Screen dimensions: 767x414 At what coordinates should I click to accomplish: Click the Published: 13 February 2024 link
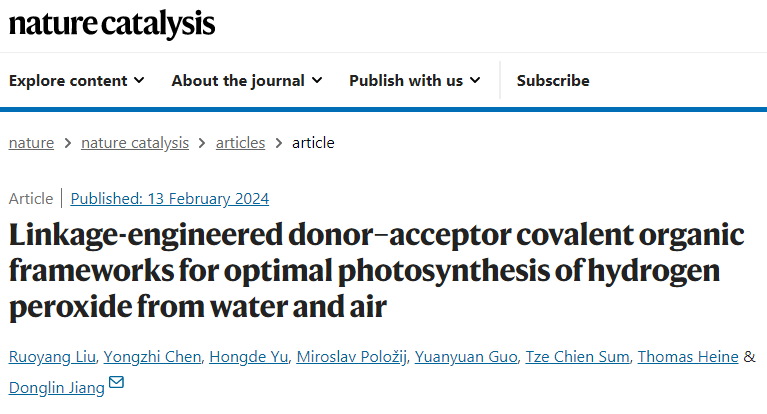[x=170, y=199]
